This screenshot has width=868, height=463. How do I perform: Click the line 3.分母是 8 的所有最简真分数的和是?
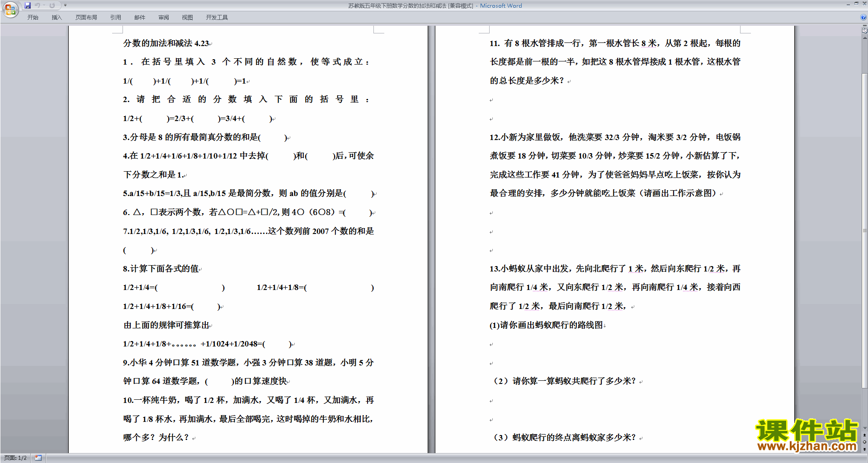coord(192,137)
